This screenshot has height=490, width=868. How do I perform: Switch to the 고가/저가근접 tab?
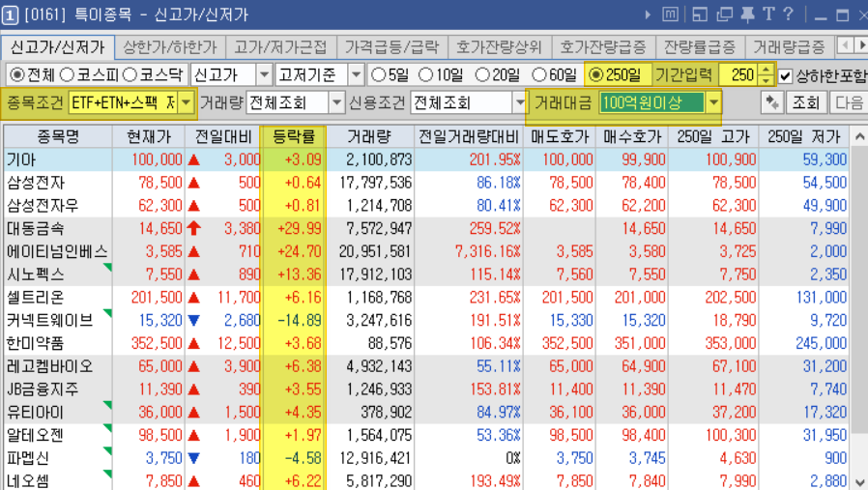click(280, 47)
